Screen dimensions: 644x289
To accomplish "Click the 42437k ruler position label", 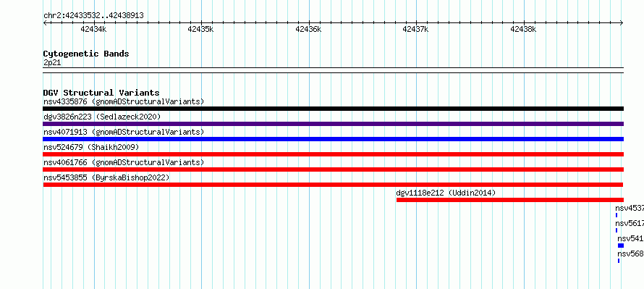I will (x=415, y=29).
